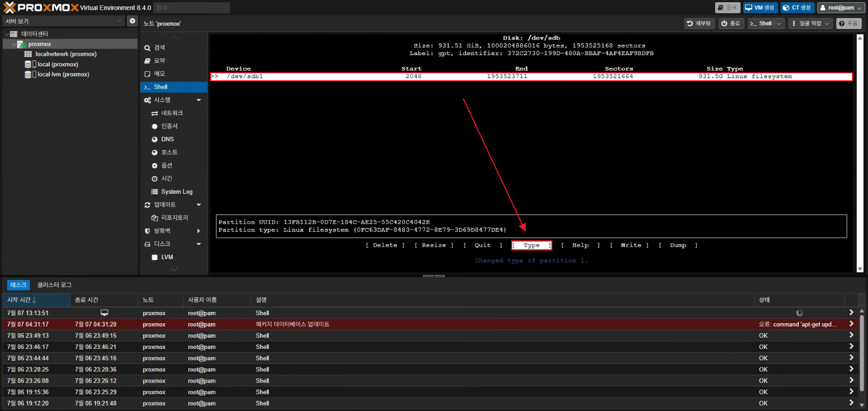
Task: Collapse 시스템 section arrow
Action: (x=199, y=100)
